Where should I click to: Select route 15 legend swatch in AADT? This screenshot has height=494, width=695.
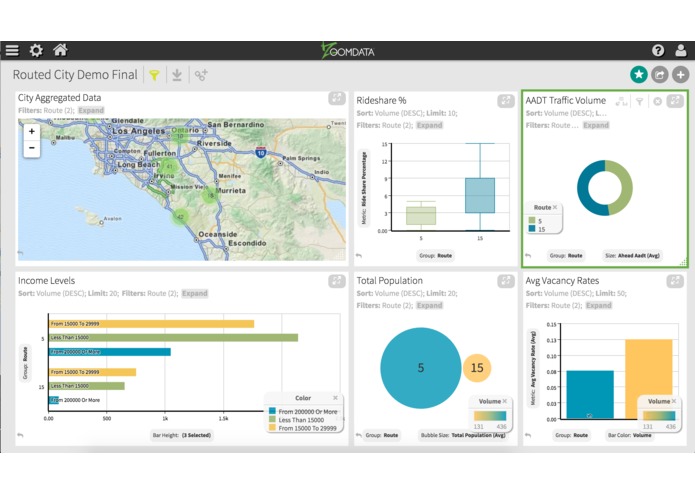[x=532, y=229]
